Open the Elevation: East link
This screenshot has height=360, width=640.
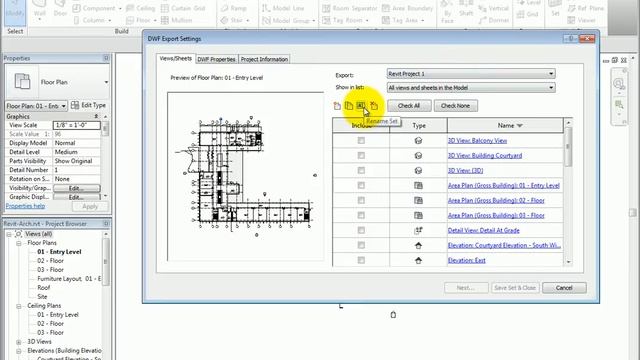[x=467, y=260]
